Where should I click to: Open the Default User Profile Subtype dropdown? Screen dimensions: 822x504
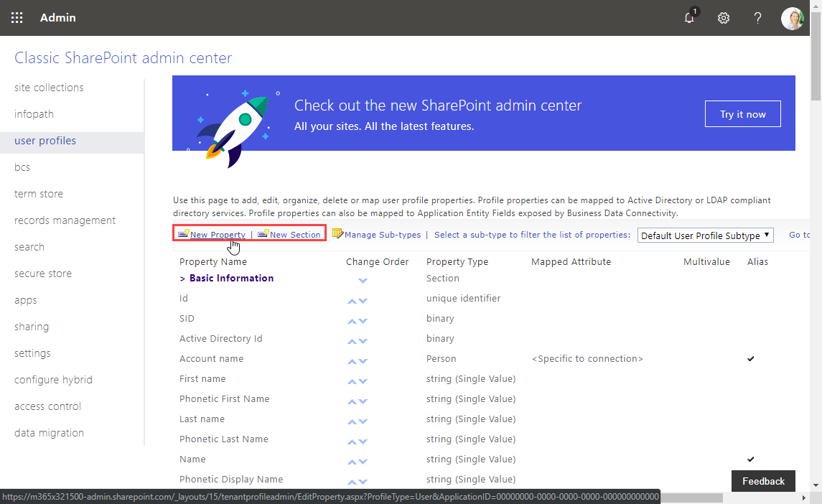(705, 235)
